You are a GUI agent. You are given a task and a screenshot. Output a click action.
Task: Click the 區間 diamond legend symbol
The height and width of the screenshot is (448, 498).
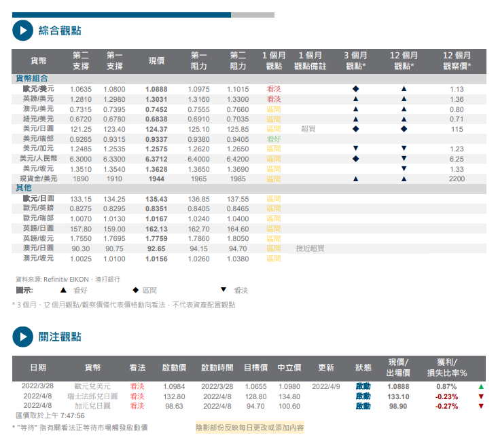click(x=135, y=290)
